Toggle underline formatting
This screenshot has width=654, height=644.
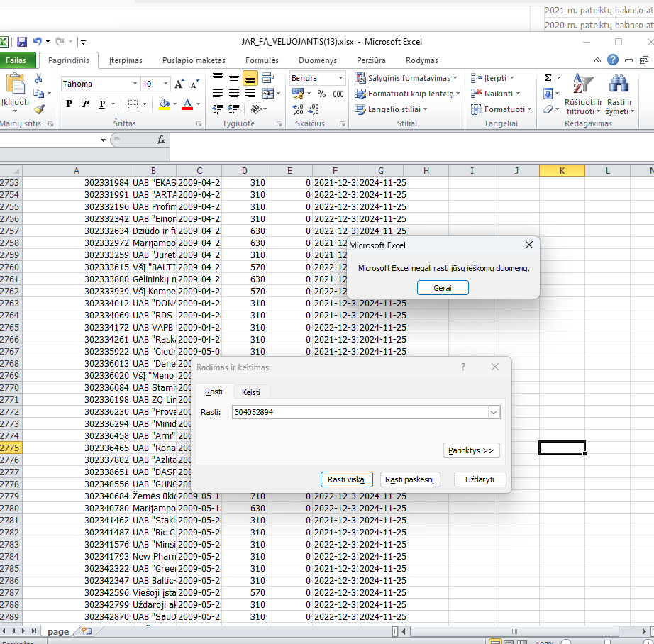pos(102,104)
